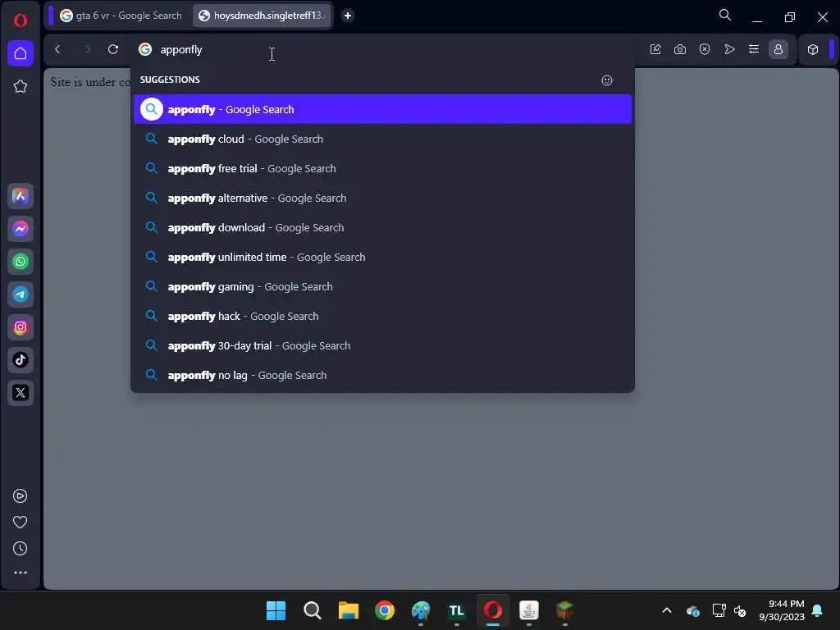Screen dimensions: 840x630
Task: Select the hoysdmedh.singletreff13 tab
Action: coord(262,16)
